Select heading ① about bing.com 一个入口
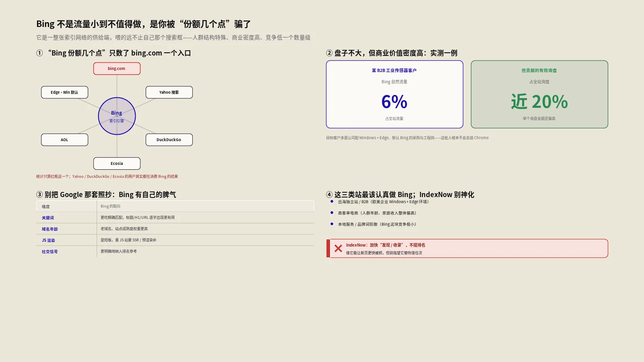 tap(114, 53)
